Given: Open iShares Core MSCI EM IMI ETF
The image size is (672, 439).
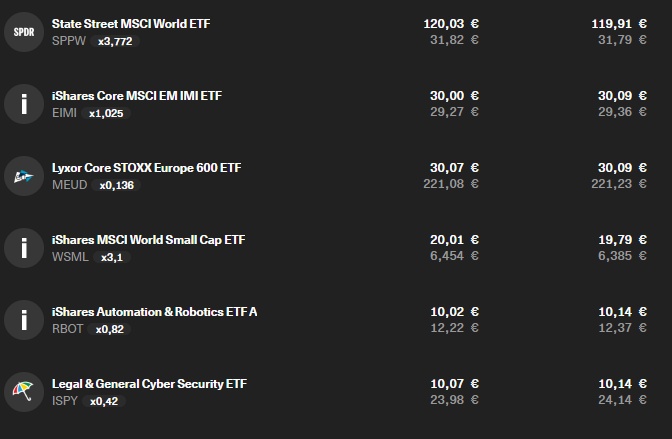Looking at the screenshot, I should [137, 96].
